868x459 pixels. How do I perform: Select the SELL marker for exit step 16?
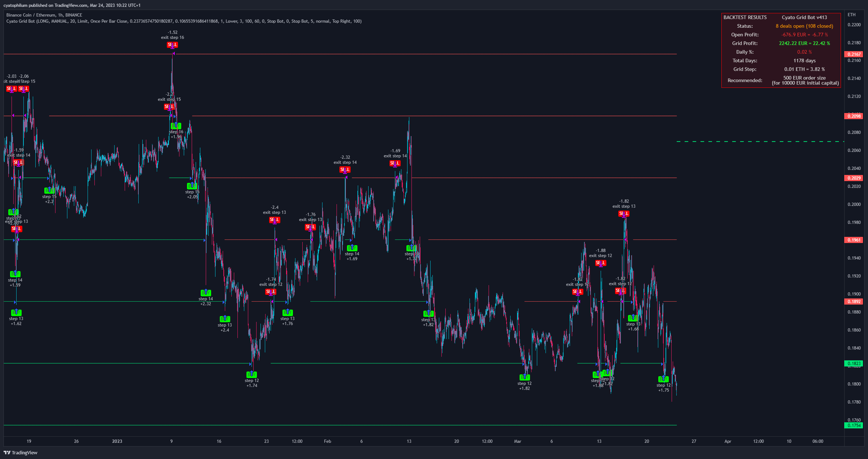[172, 45]
